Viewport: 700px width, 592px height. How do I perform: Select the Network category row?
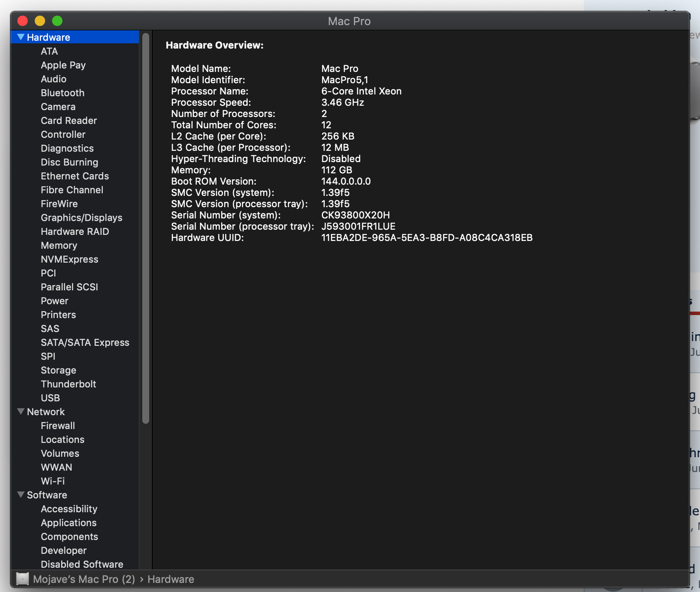pyautogui.click(x=75, y=412)
